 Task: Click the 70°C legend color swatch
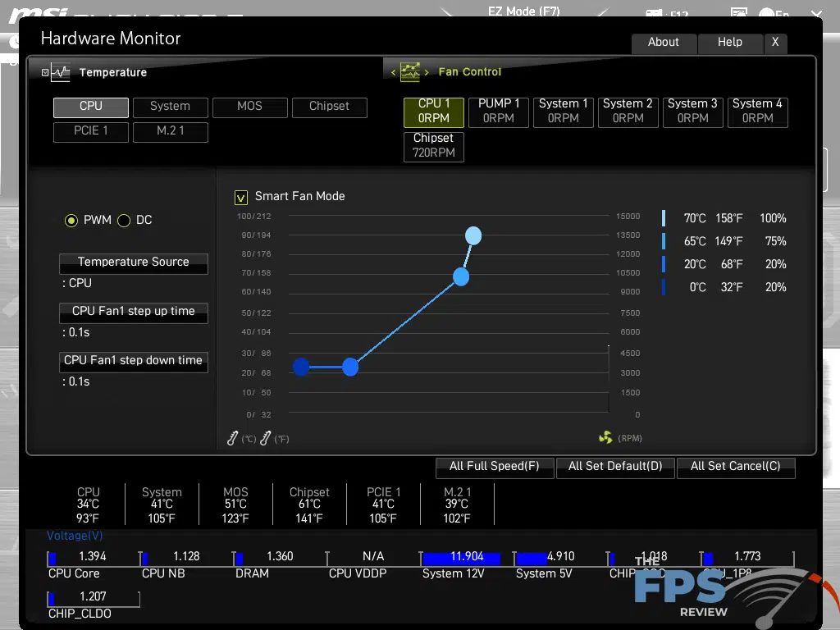coord(664,218)
